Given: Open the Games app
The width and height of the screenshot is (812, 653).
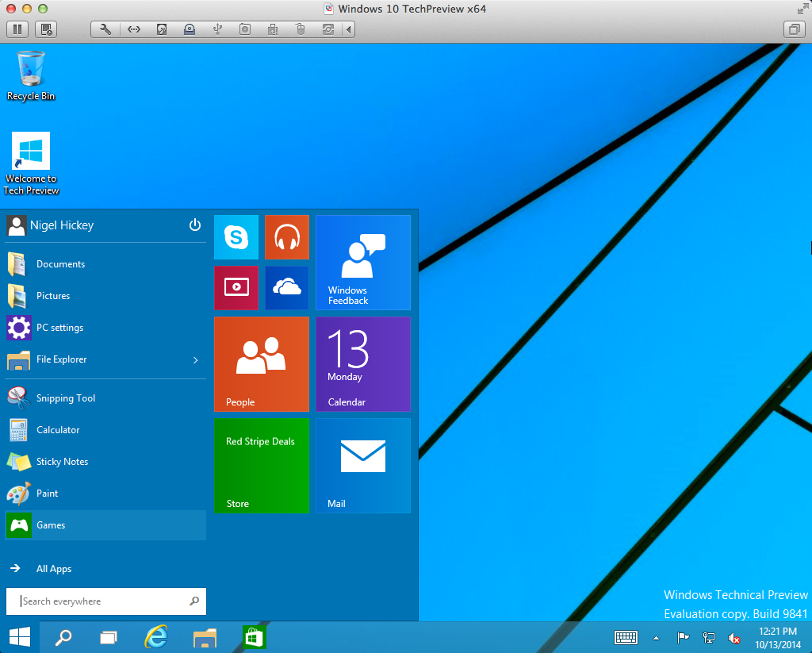Looking at the screenshot, I should coord(105,525).
